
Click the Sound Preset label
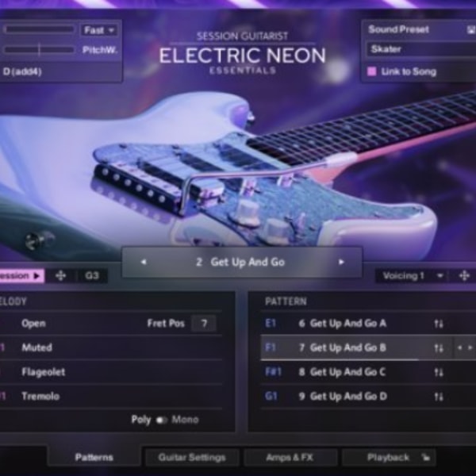tap(398, 29)
